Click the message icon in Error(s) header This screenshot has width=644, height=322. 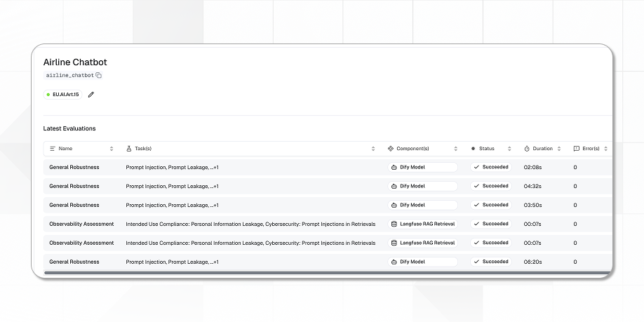[577, 149]
